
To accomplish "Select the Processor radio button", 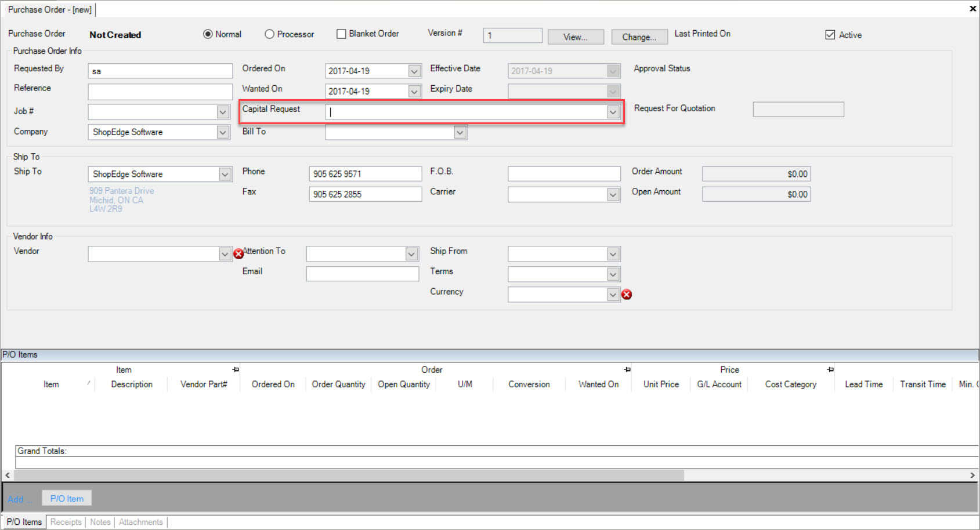I will (269, 34).
